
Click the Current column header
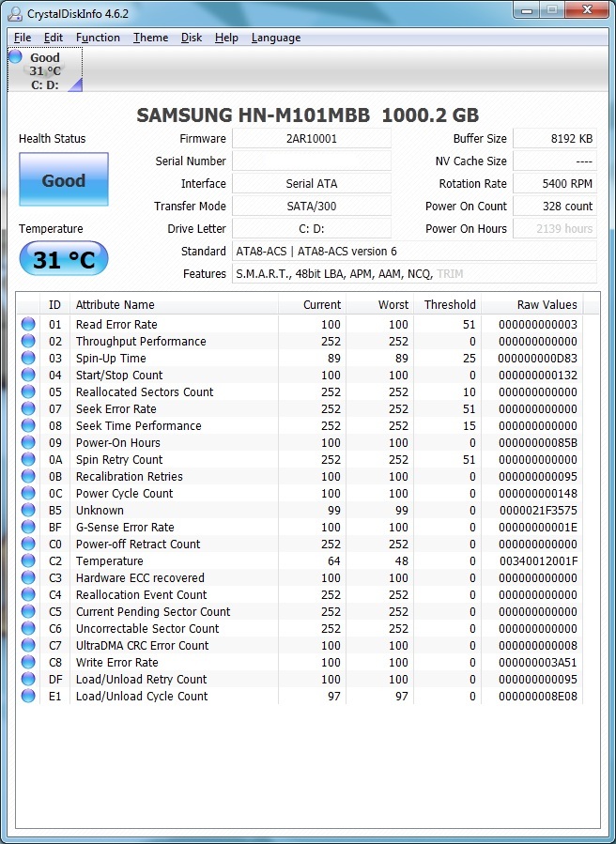tap(312, 305)
